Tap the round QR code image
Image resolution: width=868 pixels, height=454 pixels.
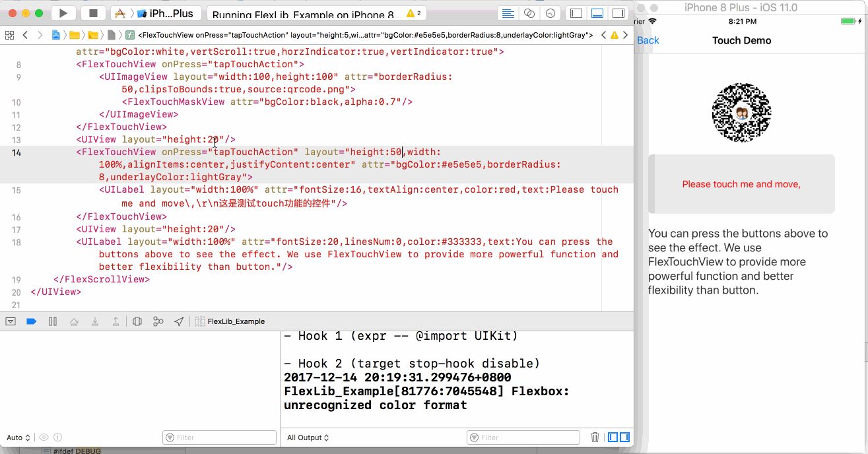click(741, 113)
